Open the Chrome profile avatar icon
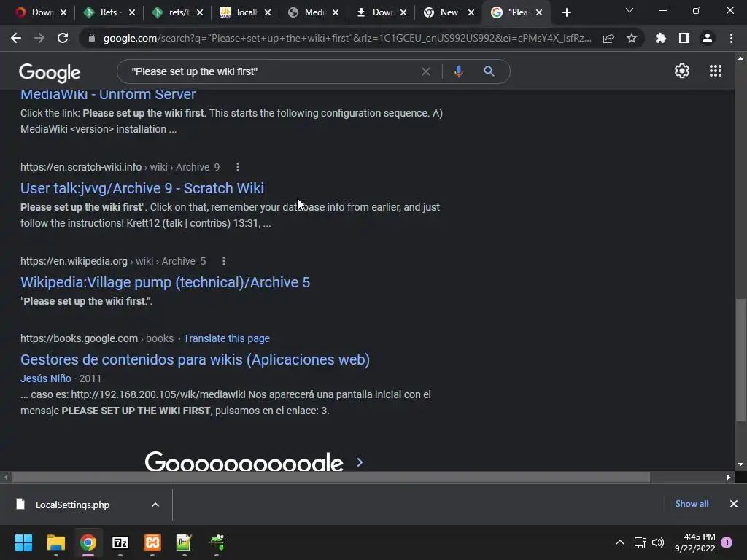The height and width of the screenshot is (560, 747). (708, 38)
